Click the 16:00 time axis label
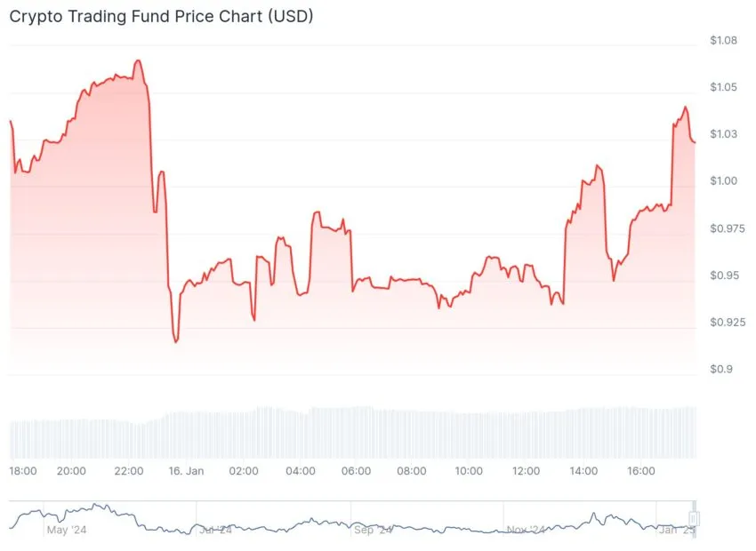The width and height of the screenshot is (756, 551). [x=640, y=471]
